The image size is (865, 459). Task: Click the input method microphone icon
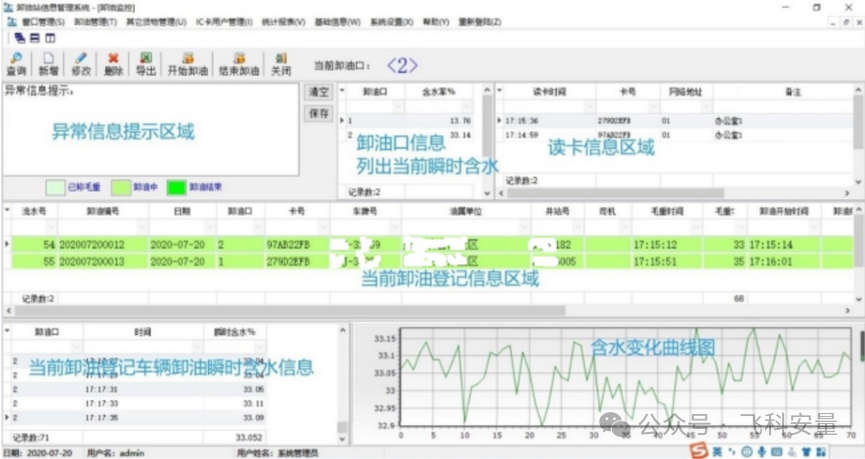762,452
